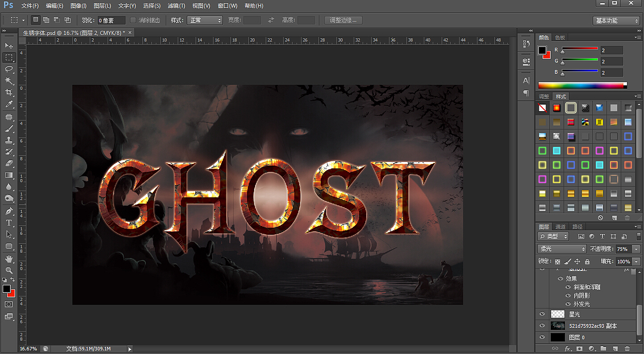Viewport: 644px width, 354px height.
Task: Open the 类型 layer filter dropdown
Action: coord(553,236)
